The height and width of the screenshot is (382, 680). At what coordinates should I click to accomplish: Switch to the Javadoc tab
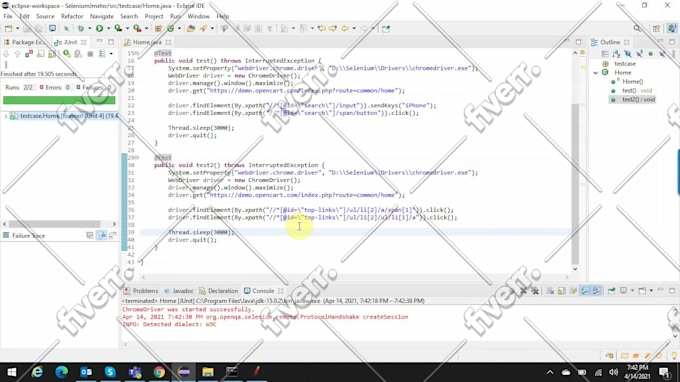click(x=179, y=291)
